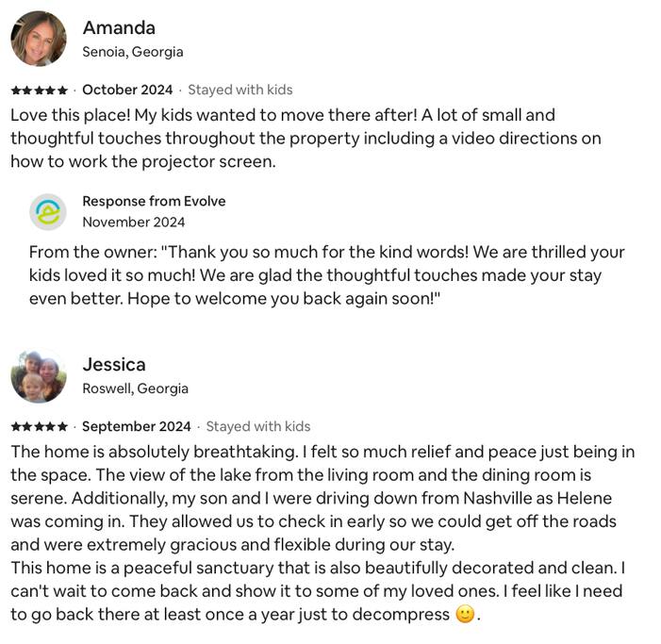The width and height of the screenshot is (661, 644).
Task: Select the reviewer name Amanda
Action: 119,27
